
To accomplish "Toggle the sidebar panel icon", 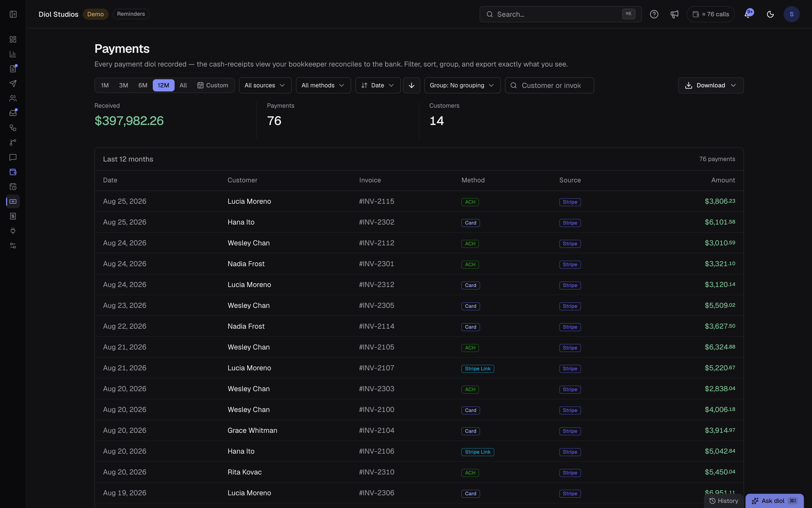I will tap(13, 14).
